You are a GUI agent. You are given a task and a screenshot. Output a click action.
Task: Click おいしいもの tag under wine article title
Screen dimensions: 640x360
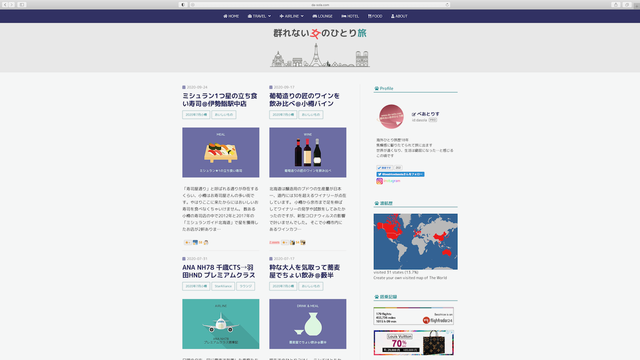click(311, 115)
